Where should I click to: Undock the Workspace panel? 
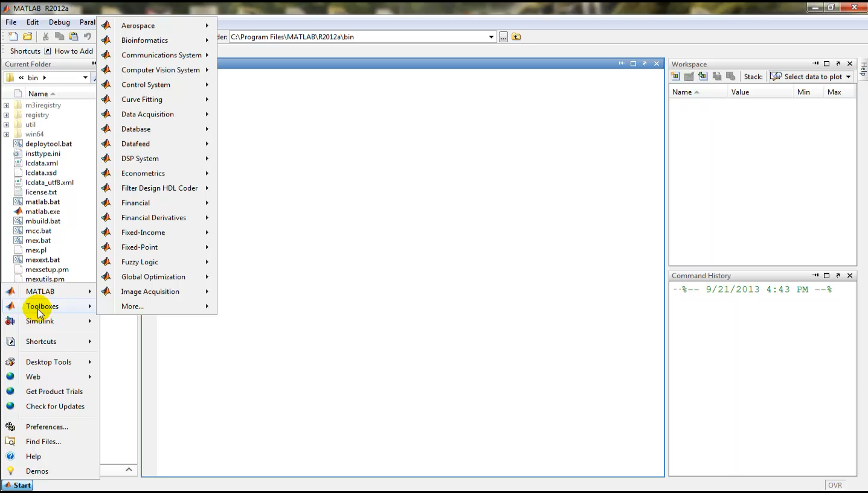(x=838, y=64)
